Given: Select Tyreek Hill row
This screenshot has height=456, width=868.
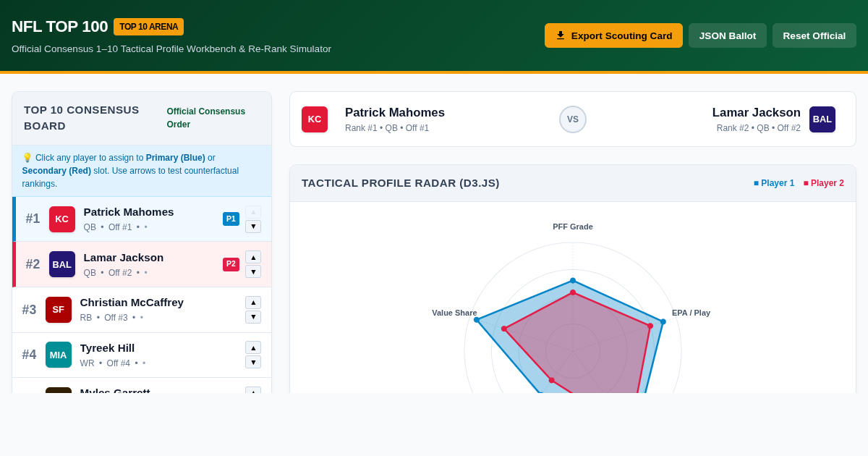Looking at the screenshot, I should pyautogui.click(x=142, y=355).
